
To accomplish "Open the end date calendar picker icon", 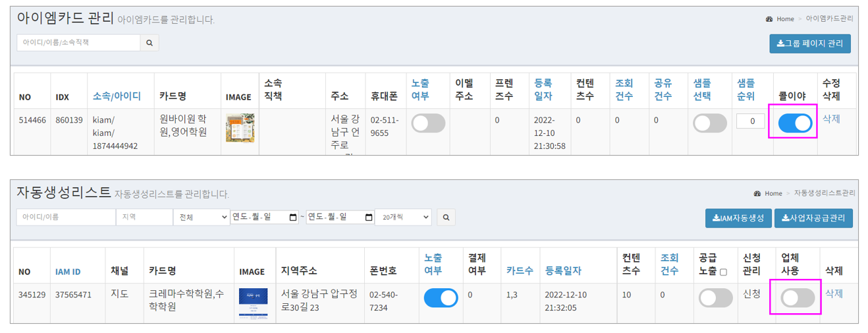I will (x=369, y=217).
